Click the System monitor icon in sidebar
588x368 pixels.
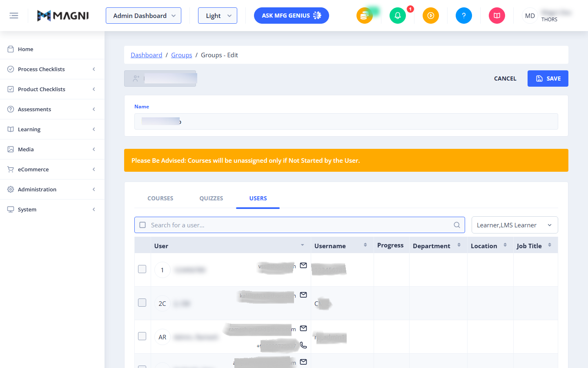point(11,209)
